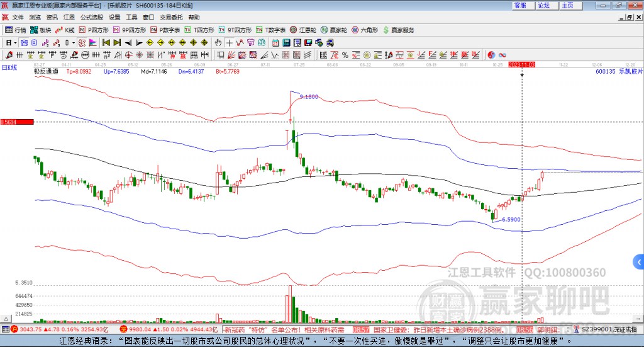This screenshot has width=644, height=347.
Task: Click the 客服 customer service button
Action: (x=523, y=5)
